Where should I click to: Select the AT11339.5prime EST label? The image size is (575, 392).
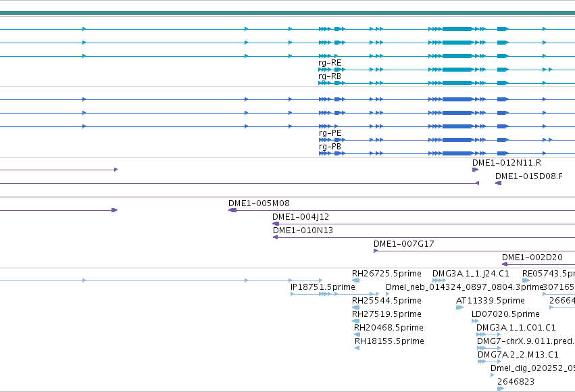(x=491, y=301)
